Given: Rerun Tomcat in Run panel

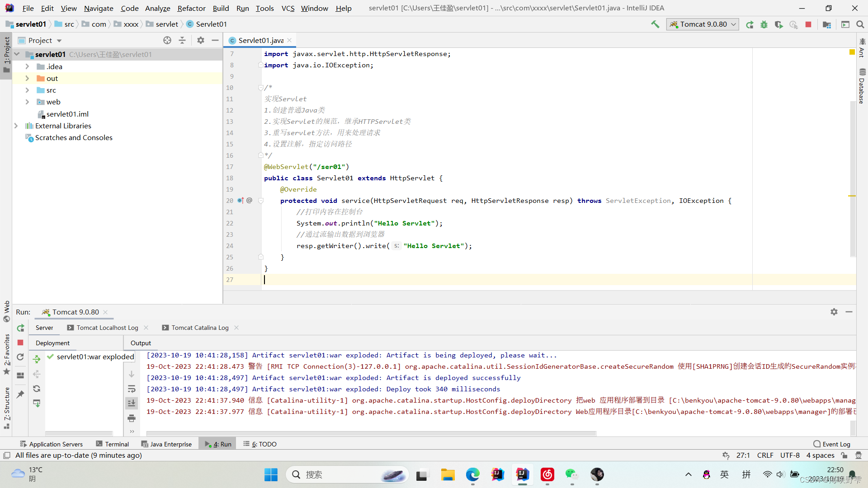Looking at the screenshot, I should [x=20, y=328].
